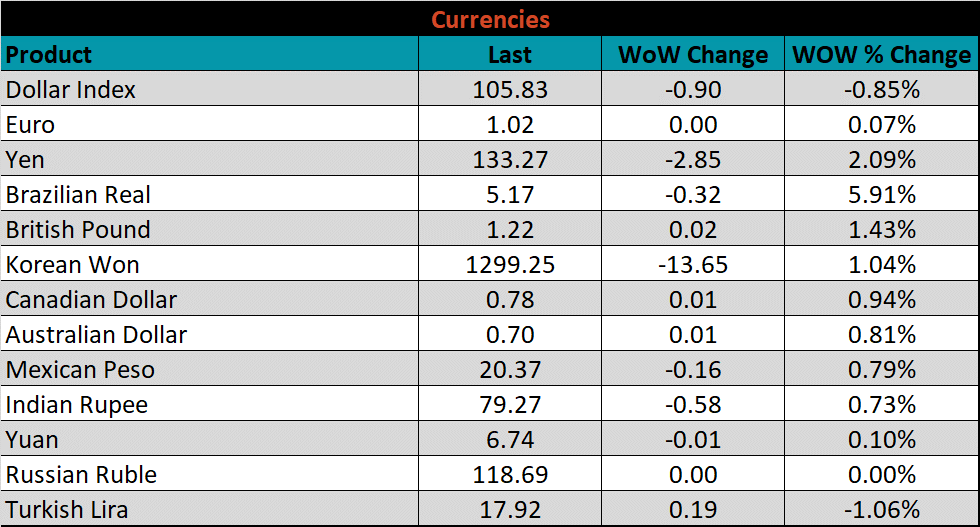Click Korean Won's last value 1299.25

click(510, 265)
